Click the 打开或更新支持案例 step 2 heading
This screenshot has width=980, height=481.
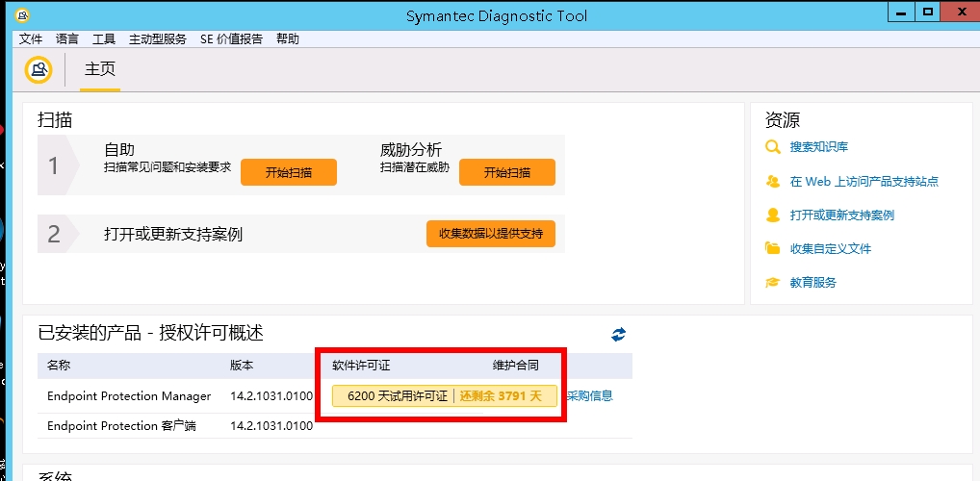(173, 235)
